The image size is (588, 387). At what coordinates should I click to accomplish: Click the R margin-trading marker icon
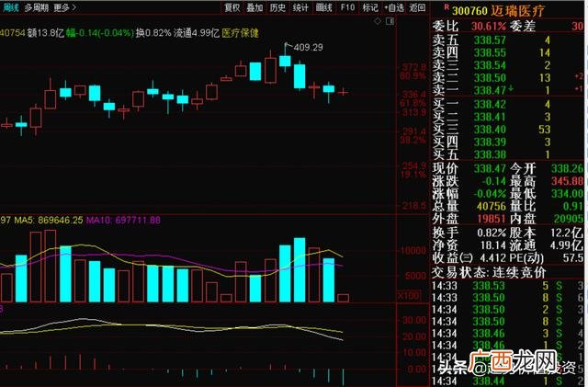pyautogui.click(x=447, y=6)
